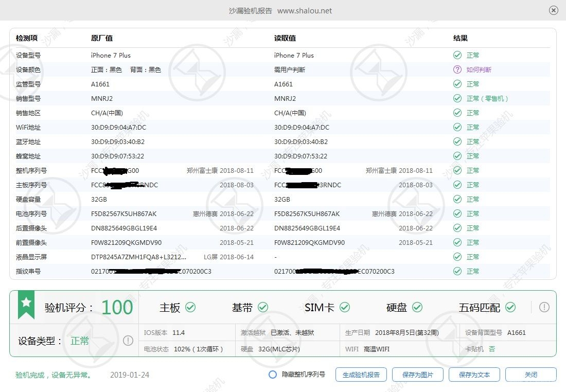Select the score value 100

coord(117,307)
